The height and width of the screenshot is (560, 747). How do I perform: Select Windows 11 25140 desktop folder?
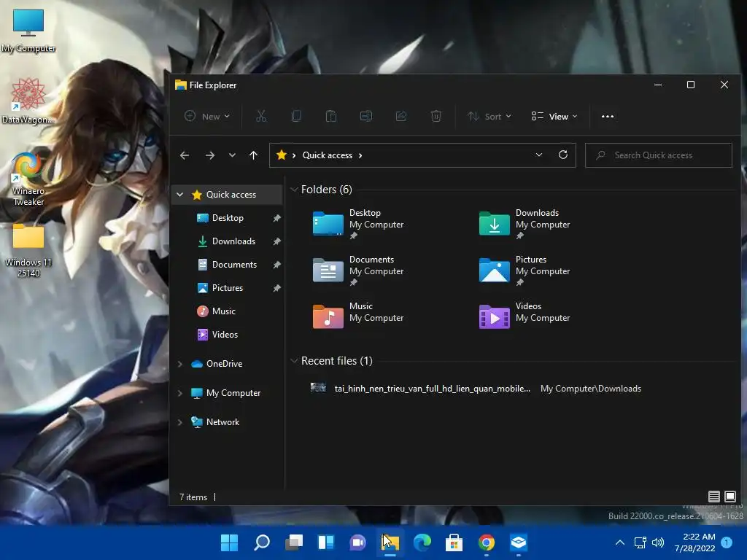28,251
